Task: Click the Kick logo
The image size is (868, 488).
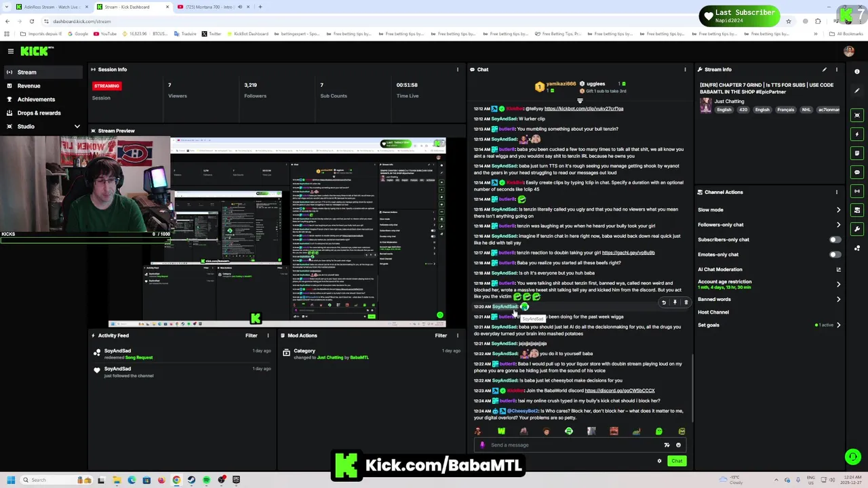Action: [36, 51]
